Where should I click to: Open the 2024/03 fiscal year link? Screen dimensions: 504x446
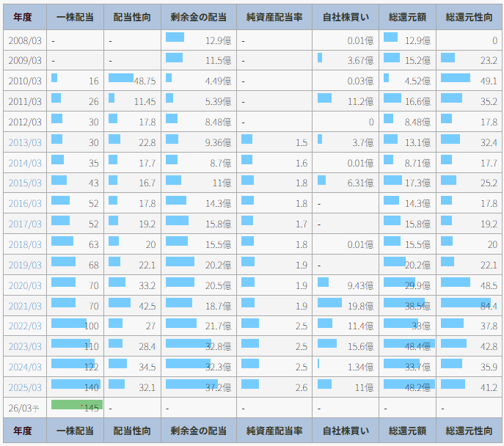25,367
